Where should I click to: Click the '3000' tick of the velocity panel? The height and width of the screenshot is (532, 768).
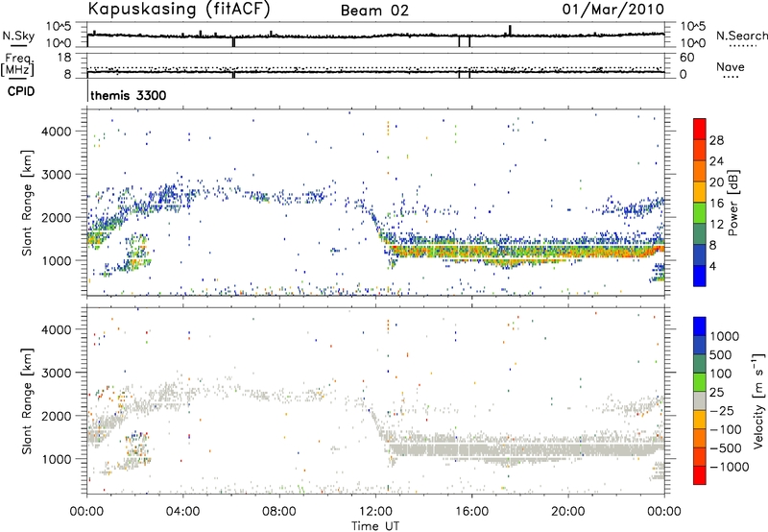(x=57, y=373)
